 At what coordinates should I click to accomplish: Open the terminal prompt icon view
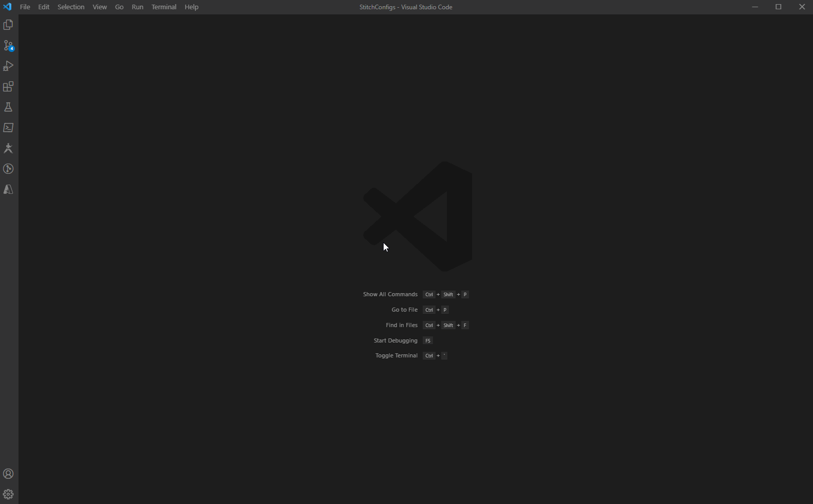pos(8,128)
